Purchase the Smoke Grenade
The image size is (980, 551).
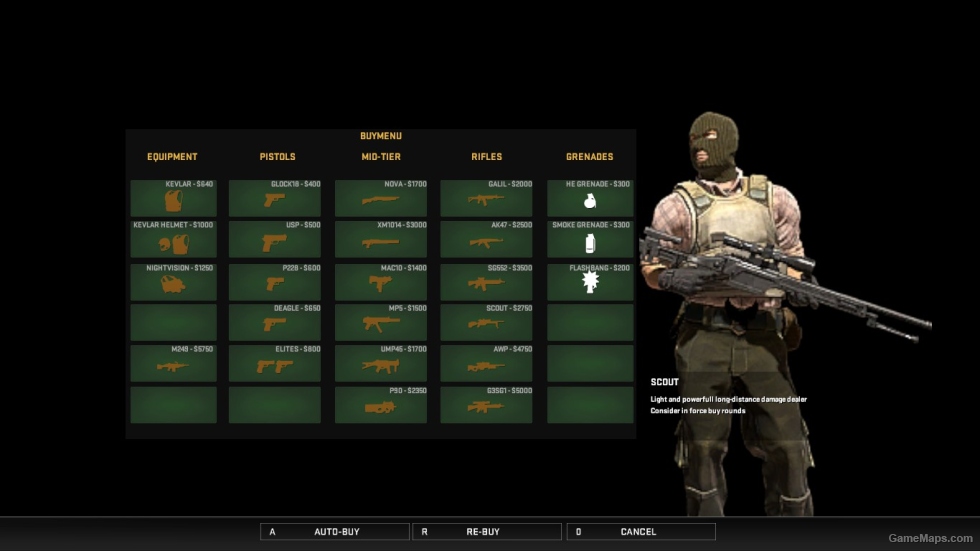pyautogui.click(x=590, y=239)
